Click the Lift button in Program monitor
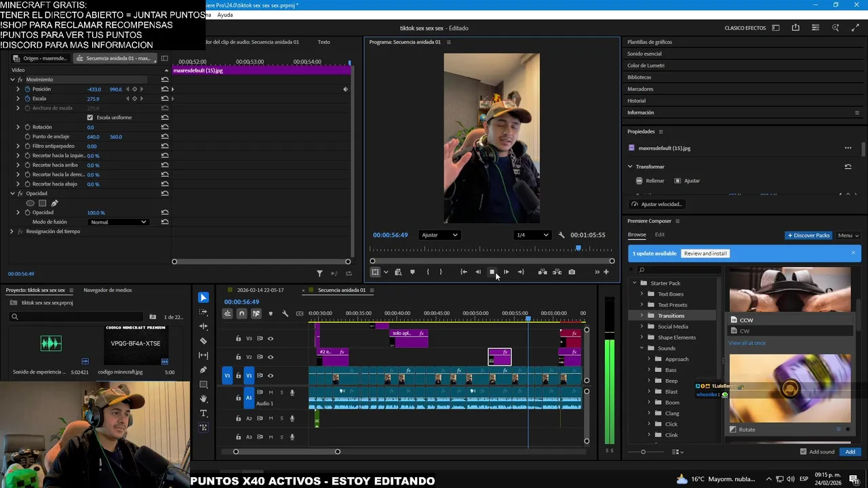This screenshot has width=868, height=488. click(542, 272)
